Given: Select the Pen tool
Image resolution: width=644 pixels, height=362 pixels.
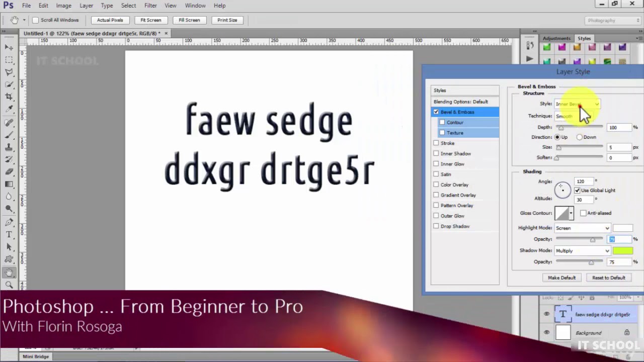Looking at the screenshot, I should point(9,222).
